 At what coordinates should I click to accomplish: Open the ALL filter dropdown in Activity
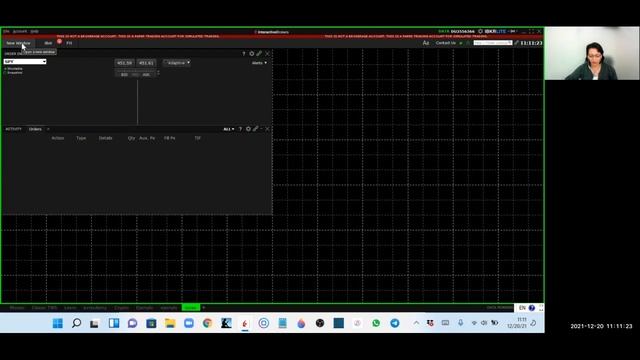tap(229, 129)
